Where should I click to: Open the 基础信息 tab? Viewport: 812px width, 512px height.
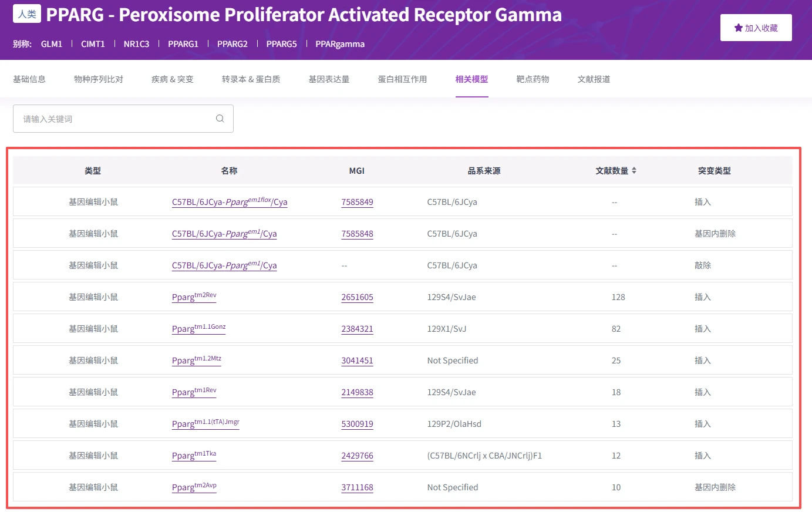click(x=29, y=79)
